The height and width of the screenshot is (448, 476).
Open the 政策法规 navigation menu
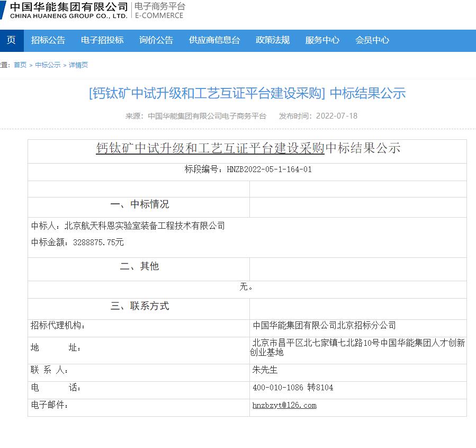click(x=272, y=41)
